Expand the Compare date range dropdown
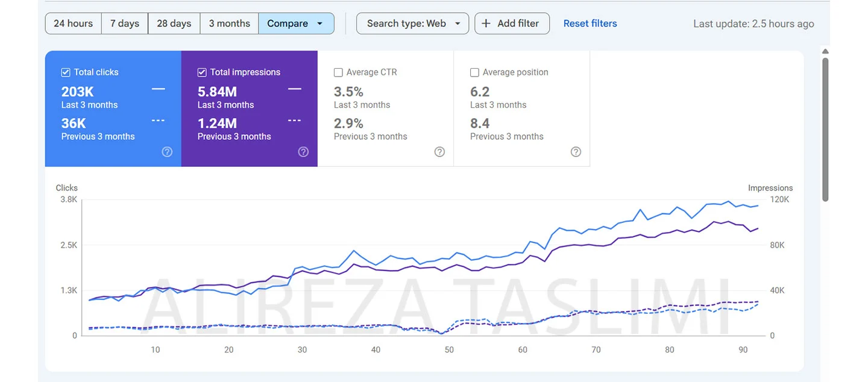The width and height of the screenshot is (868, 382). click(296, 23)
